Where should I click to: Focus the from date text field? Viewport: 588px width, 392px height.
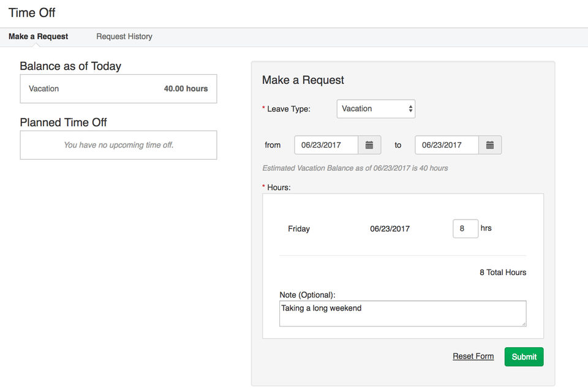tap(326, 145)
